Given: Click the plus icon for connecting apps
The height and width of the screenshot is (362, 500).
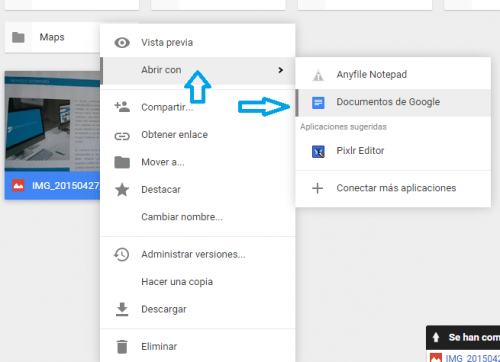Looking at the screenshot, I should click(x=317, y=188).
